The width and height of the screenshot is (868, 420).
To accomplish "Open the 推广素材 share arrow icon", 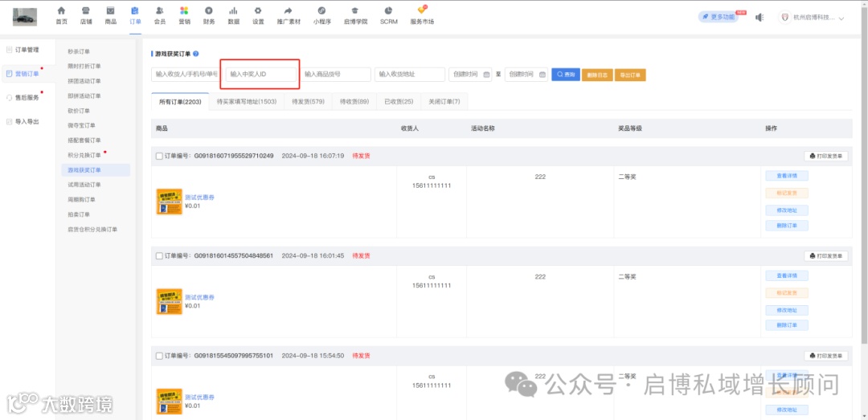I will (x=289, y=10).
